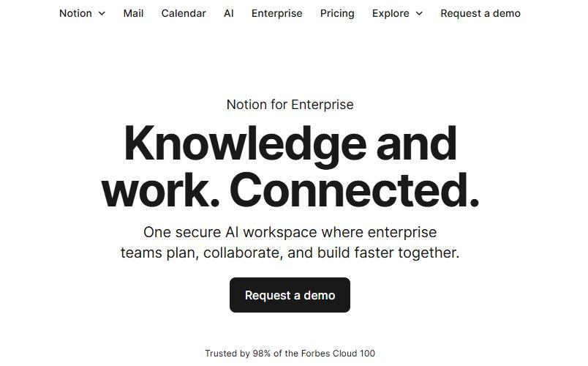The image size is (588, 366).
Task: Click the 'teams plan, collaborate' subtitle line
Action: 290,253
